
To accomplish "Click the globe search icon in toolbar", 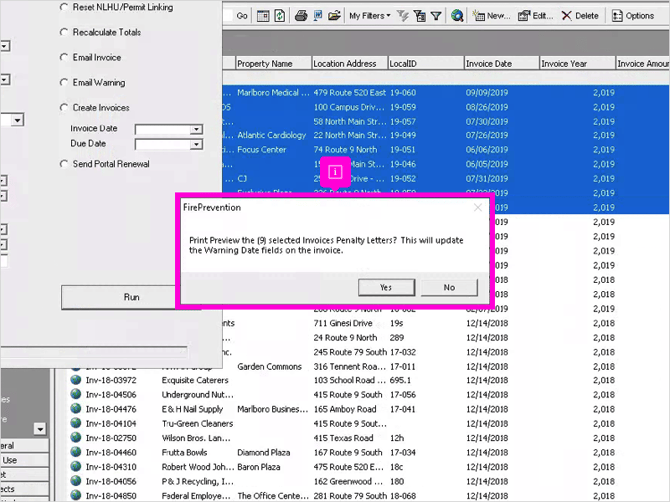I will point(457,16).
